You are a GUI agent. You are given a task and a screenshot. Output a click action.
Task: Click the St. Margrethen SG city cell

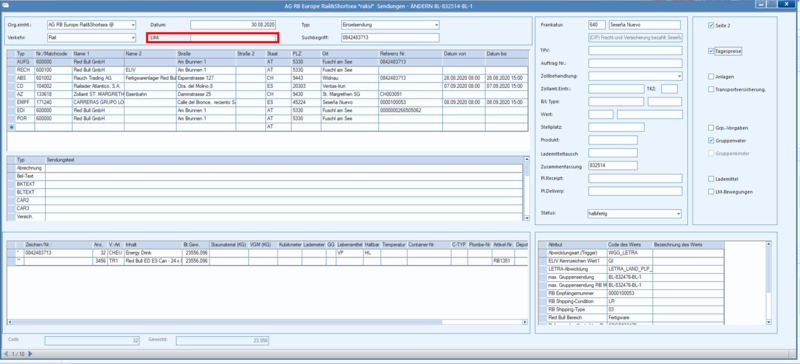click(x=349, y=94)
